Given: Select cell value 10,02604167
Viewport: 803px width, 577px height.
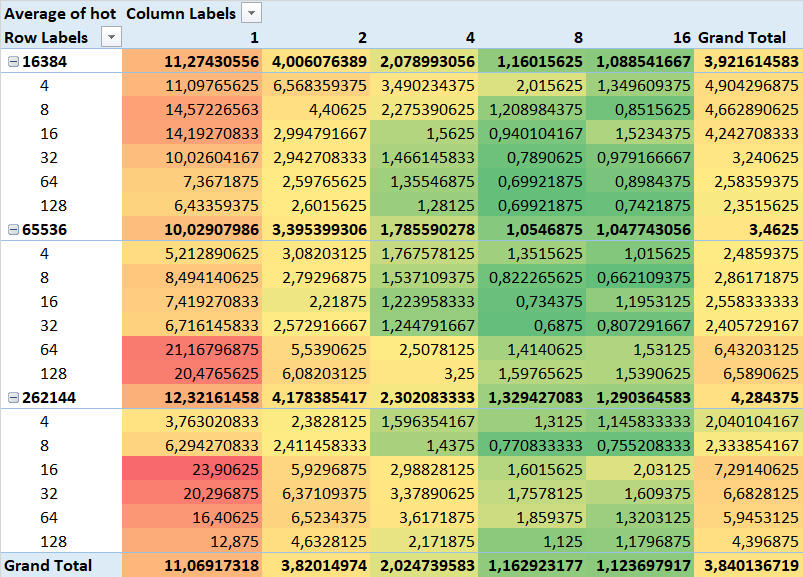Looking at the screenshot, I should click(x=212, y=158).
